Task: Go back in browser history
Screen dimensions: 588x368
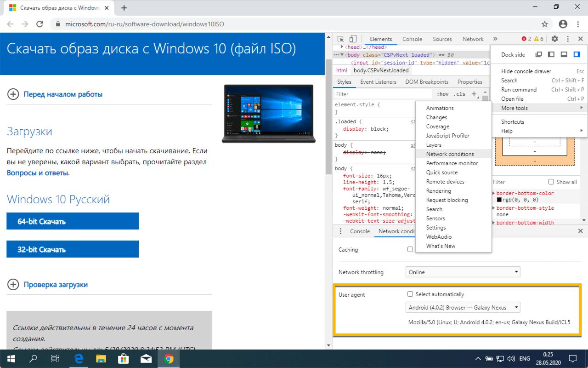Action: tap(10, 24)
